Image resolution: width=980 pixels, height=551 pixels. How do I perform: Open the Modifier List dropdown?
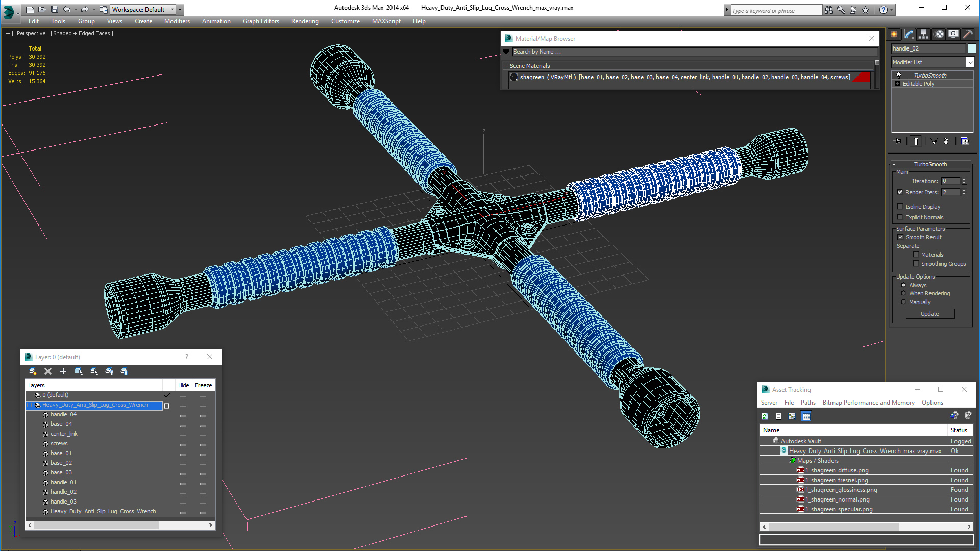click(x=970, y=62)
